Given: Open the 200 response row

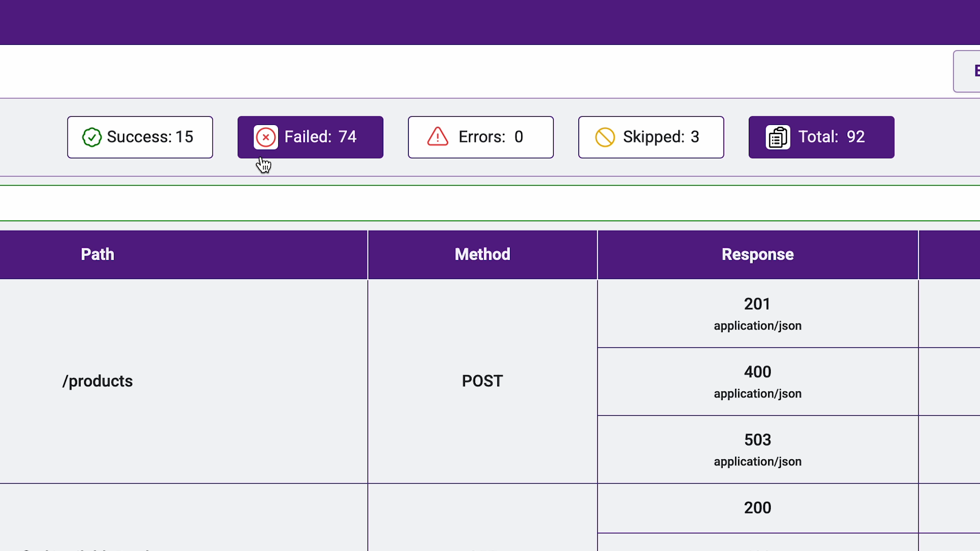Looking at the screenshot, I should [x=757, y=508].
